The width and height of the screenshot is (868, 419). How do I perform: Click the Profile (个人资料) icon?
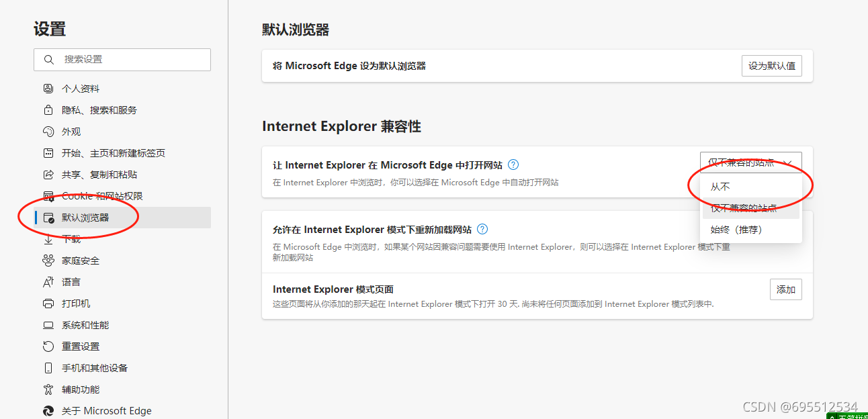48,89
